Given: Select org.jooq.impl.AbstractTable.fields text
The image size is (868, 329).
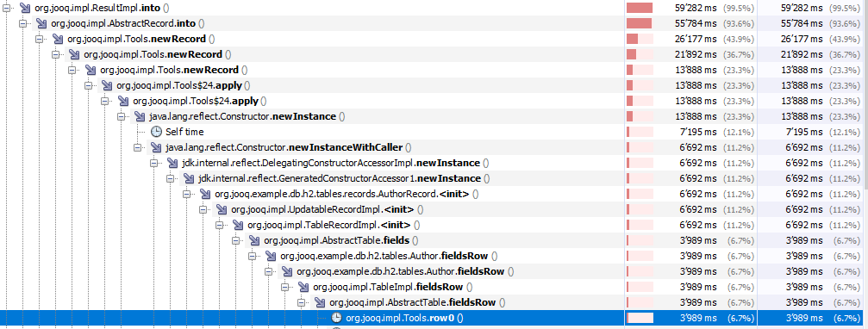Looking at the screenshot, I should (x=341, y=240).
